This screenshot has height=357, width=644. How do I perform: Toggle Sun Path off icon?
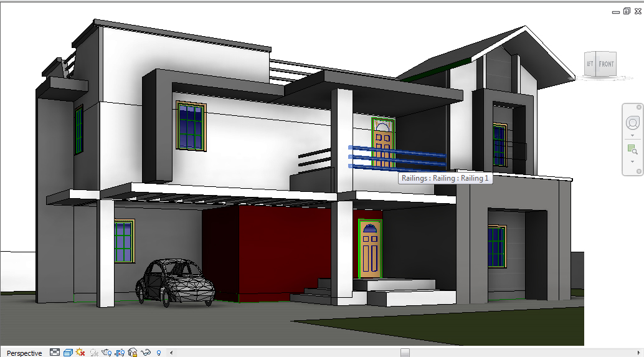click(x=80, y=353)
